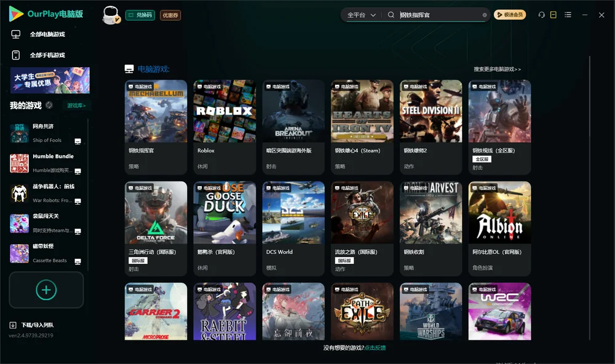The image size is (615, 364).
Task: Click PC icon on Humble Bundle row
Action: (x=77, y=172)
